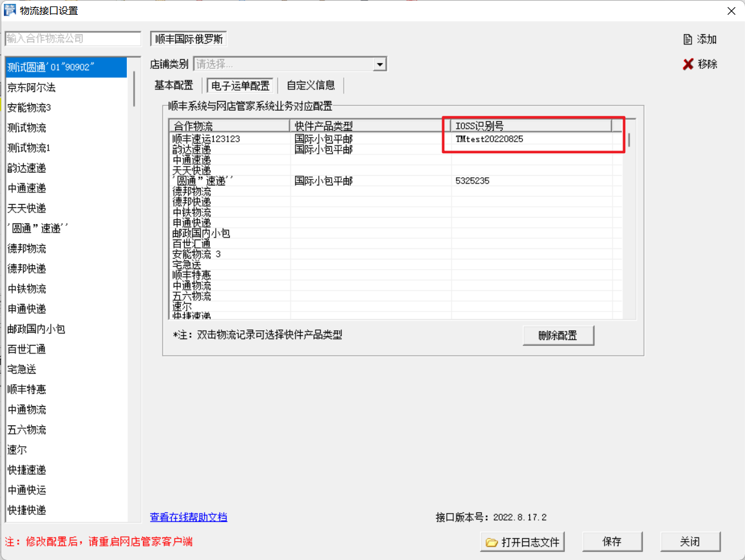The height and width of the screenshot is (560, 745).
Task: Select 德邦快递 in left list
Action: click(66, 268)
